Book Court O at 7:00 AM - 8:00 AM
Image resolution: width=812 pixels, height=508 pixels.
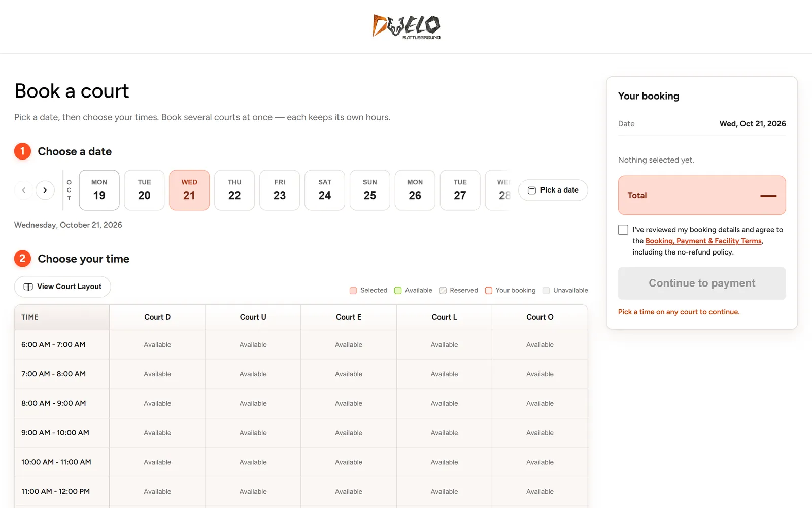(540, 374)
